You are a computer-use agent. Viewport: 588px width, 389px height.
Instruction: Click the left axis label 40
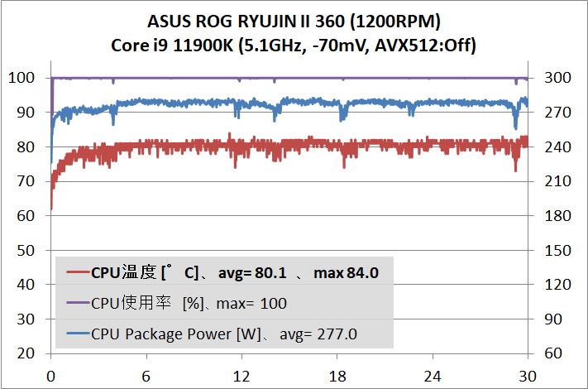pos(26,285)
